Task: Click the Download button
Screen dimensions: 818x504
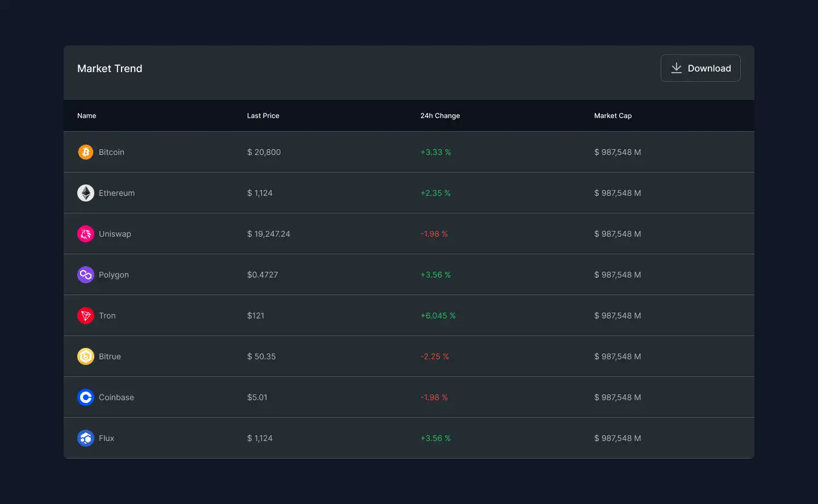Action: [x=700, y=68]
